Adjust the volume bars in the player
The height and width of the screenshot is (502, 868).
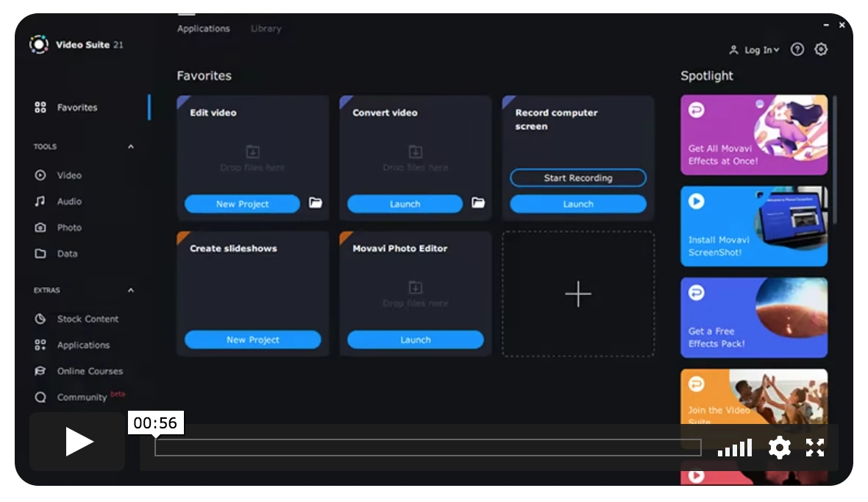pos(735,448)
